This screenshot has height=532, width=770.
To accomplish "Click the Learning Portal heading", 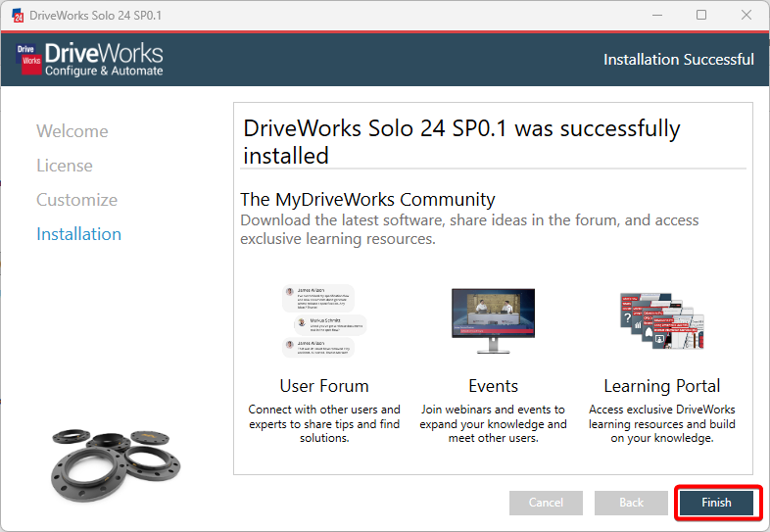I will 662,386.
